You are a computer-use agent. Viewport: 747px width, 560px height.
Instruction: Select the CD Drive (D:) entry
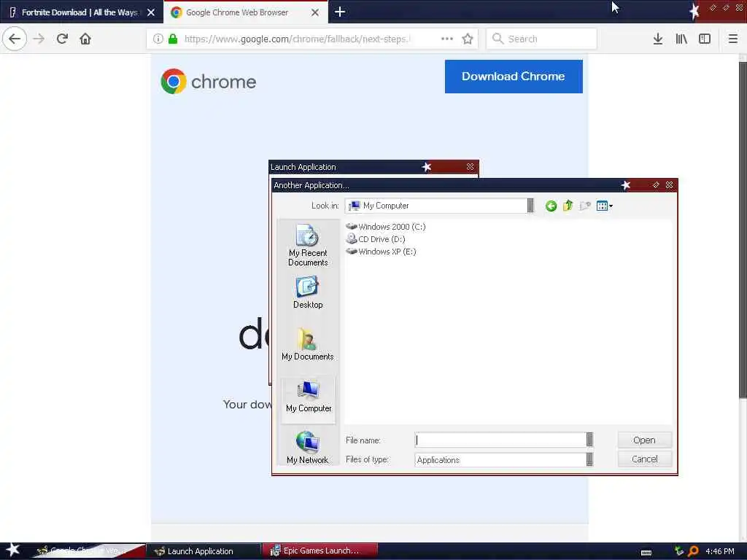click(376, 239)
